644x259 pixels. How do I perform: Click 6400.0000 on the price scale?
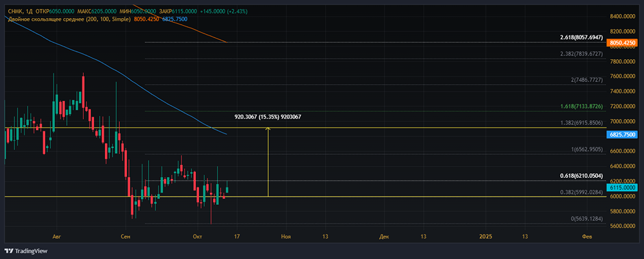click(623, 166)
